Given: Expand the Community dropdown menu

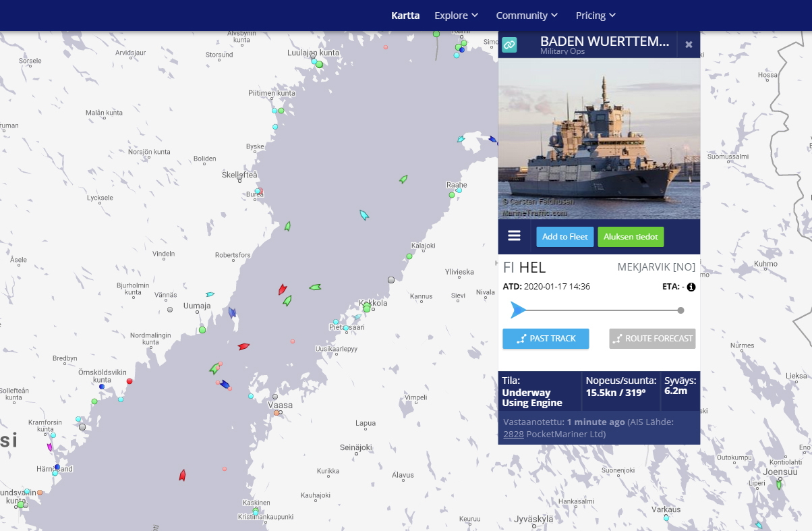Looking at the screenshot, I should tap(527, 16).
